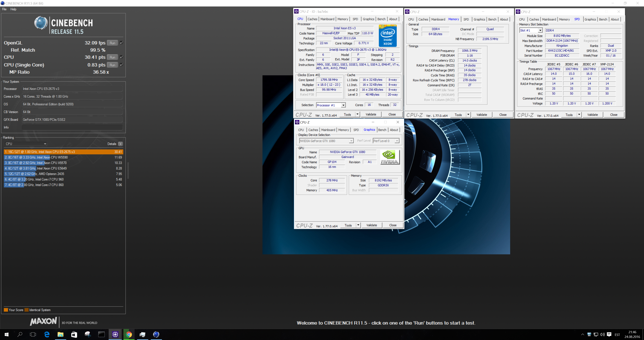644x340 pixels.
Task: Open the Windows Start menu
Action: tap(7, 334)
